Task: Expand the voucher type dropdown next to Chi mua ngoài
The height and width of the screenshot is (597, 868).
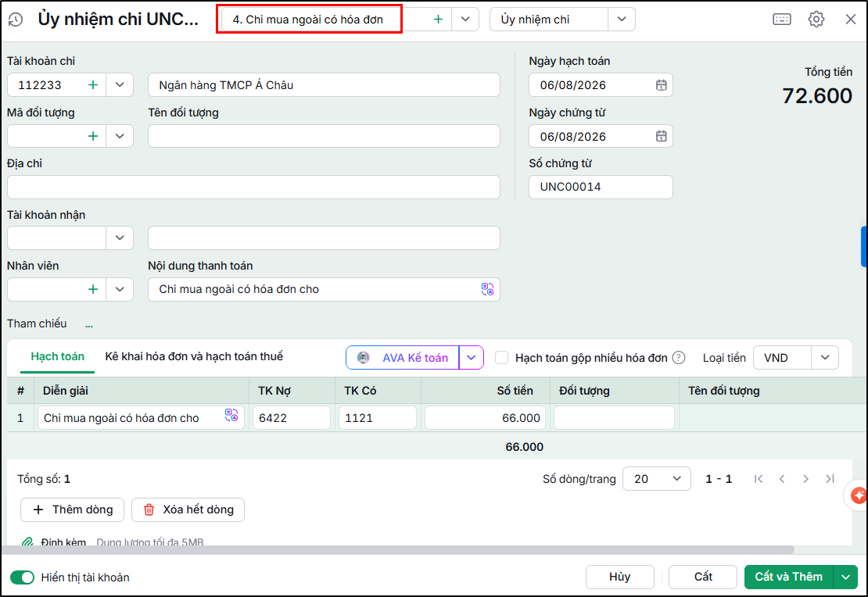Action: pyautogui.click(x=465, y=20)
